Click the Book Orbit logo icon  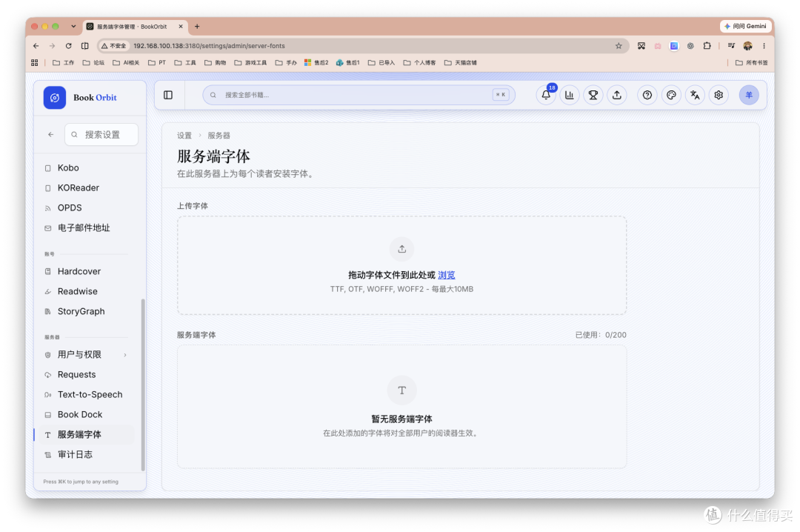(x=55, y=98)
